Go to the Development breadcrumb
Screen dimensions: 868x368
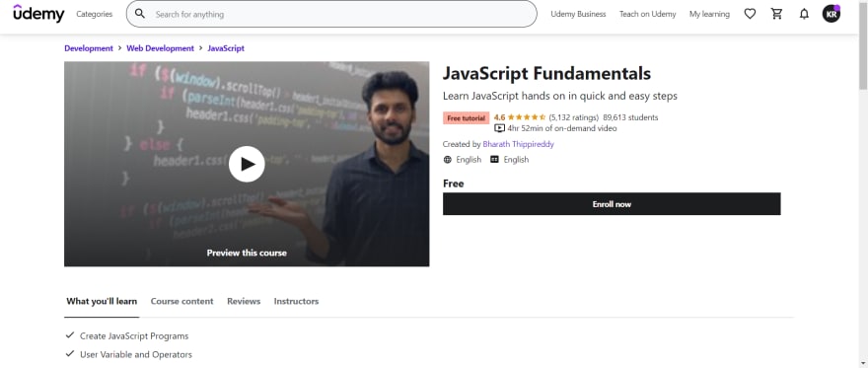89,48
